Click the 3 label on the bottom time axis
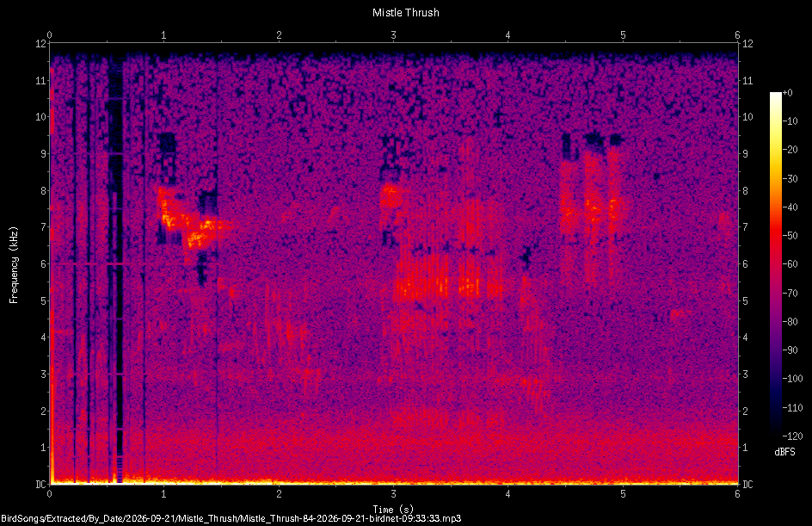This screenshot has height=526, width=812. coord(394,494)
